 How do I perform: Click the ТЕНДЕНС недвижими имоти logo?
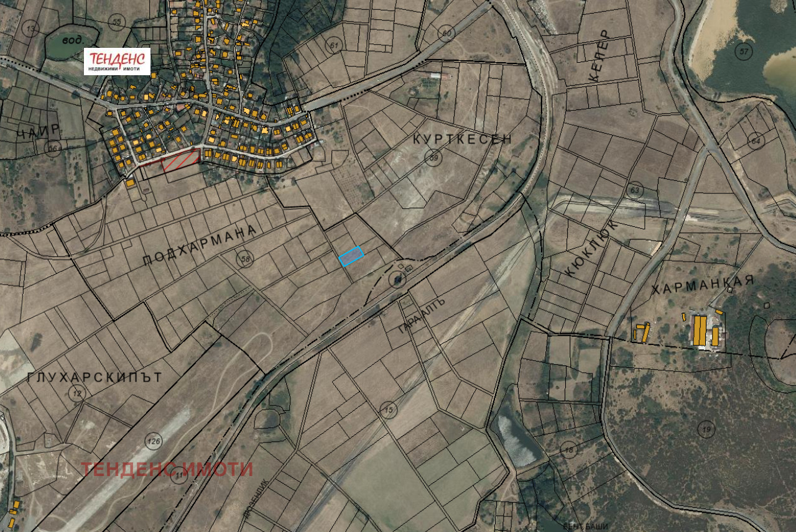click(x=117, y=62)
